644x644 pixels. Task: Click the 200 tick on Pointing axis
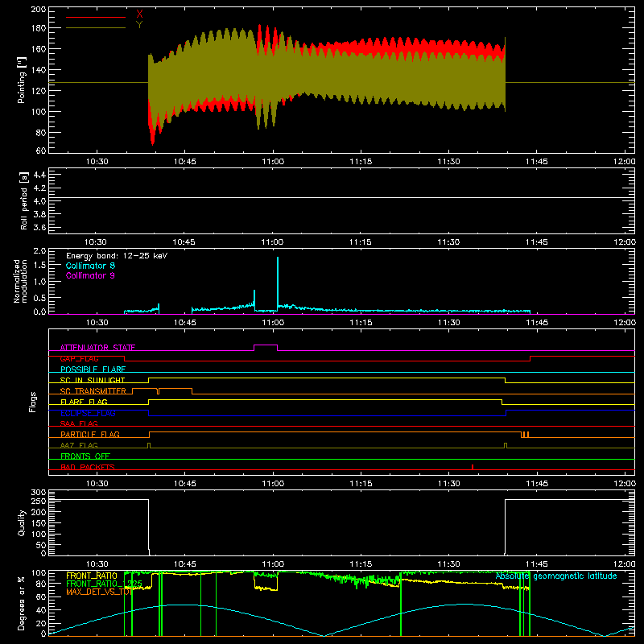38,10
